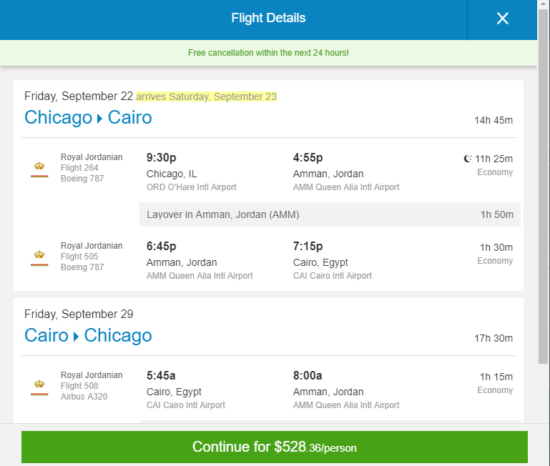Click the vertical scrollbar thumb
The width and height of the screenshot is (550, 466).
543,186
